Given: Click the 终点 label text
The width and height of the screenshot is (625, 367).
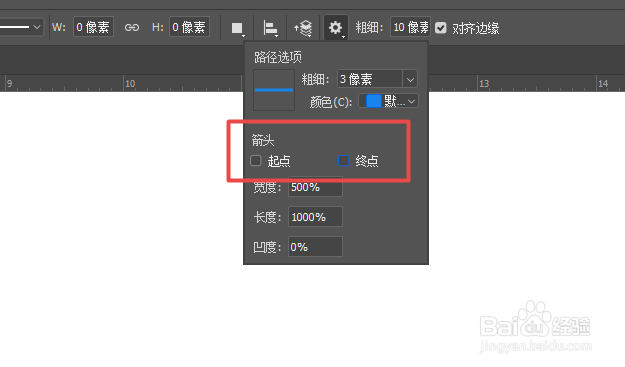Looking at the screenshot, I should 367,161.
